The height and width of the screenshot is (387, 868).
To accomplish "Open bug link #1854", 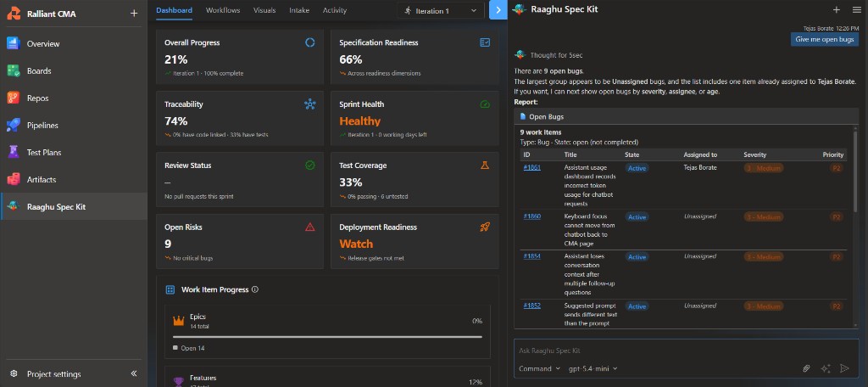I will [x=532, y=256].
